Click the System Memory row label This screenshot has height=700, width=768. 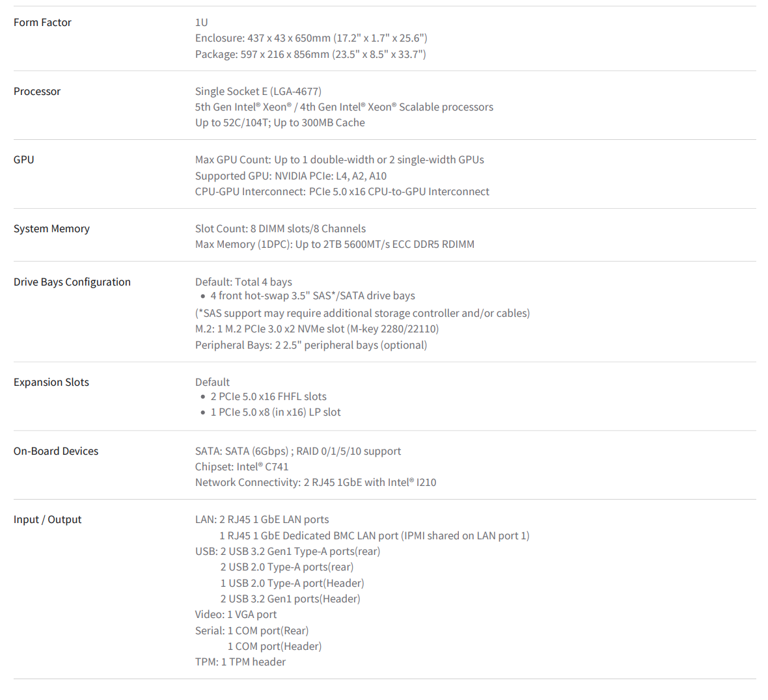tap(51, 228)
